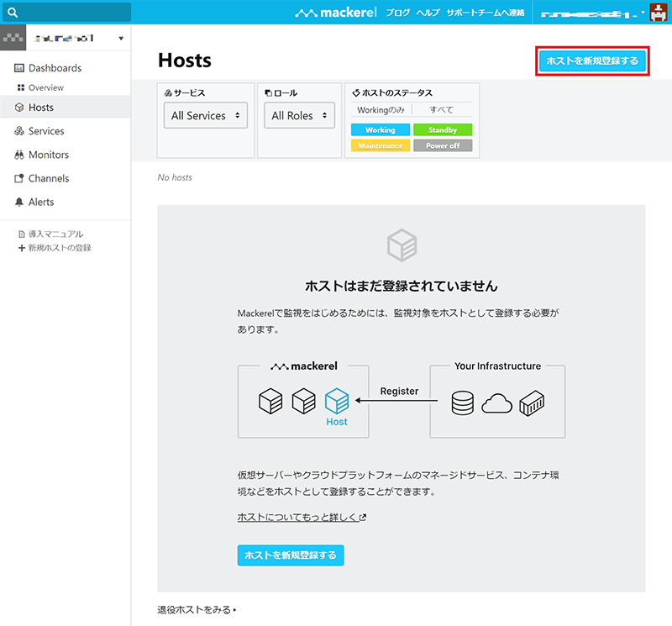This screenshot has height=626, width=672.
Task: Expand the organization switcher dropdown
Action: [x=121, y=39]
